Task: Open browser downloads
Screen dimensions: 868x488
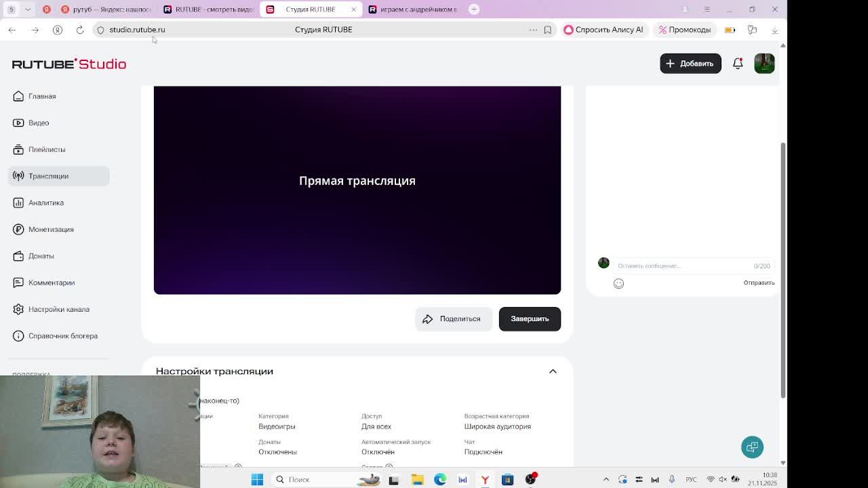Action: click(774, 30)
